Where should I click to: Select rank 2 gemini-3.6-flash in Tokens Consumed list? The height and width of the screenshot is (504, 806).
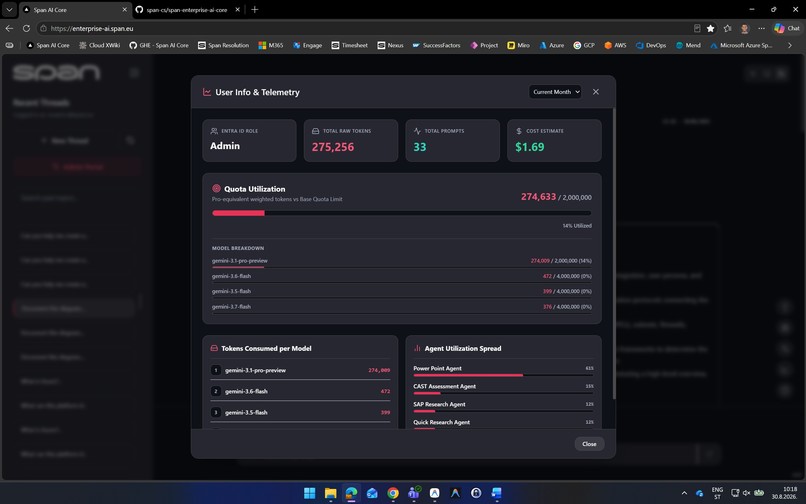300,391
